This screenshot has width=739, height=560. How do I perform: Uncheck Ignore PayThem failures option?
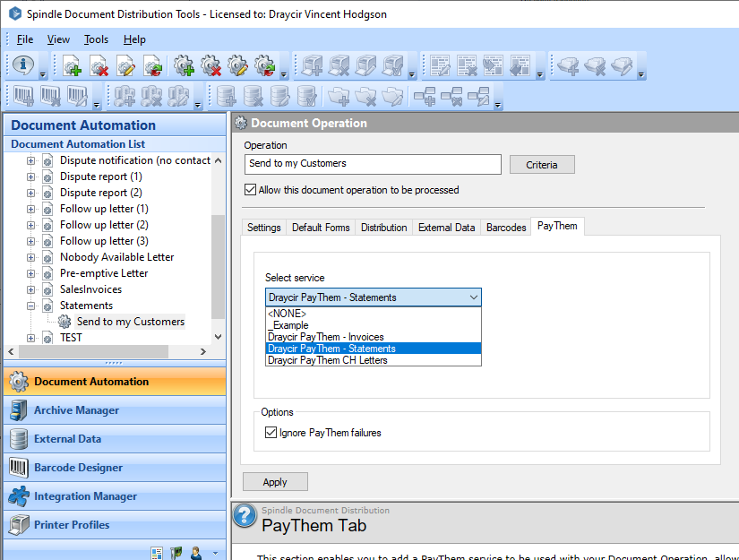coord(271,432)
